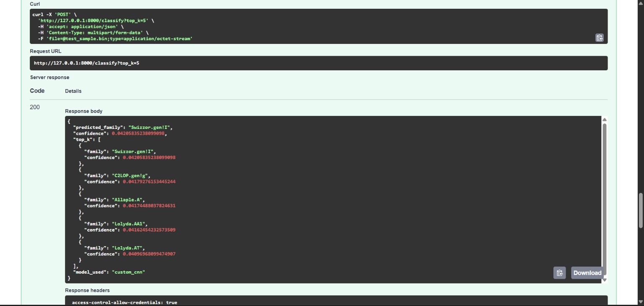Download the response body
The width and height of the screenshot is (644, 306).
click(587, 273)
